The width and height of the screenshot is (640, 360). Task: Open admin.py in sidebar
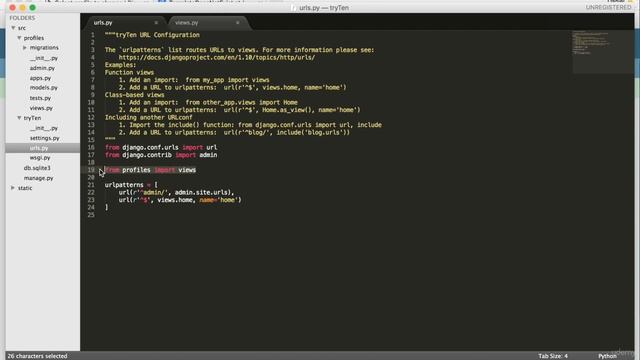coord(42,68)
